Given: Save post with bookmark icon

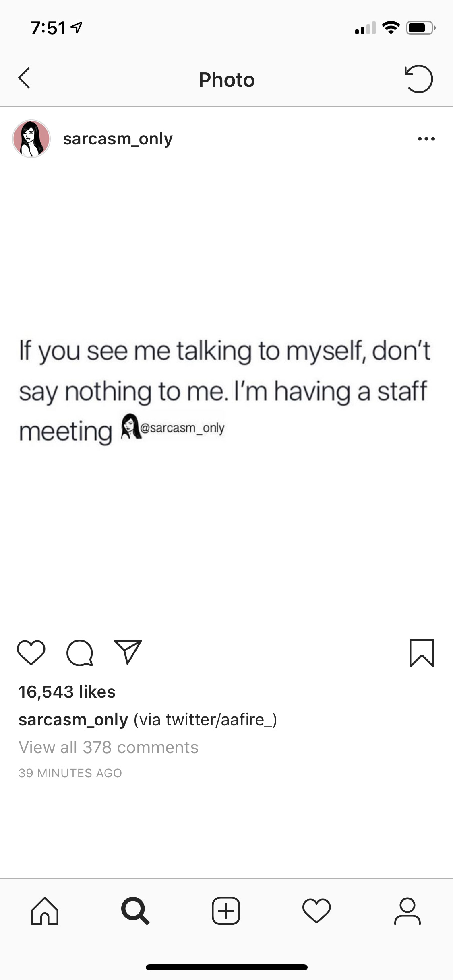Looking at the screenshot, I should pyautogui.click(x=422, y=653).
